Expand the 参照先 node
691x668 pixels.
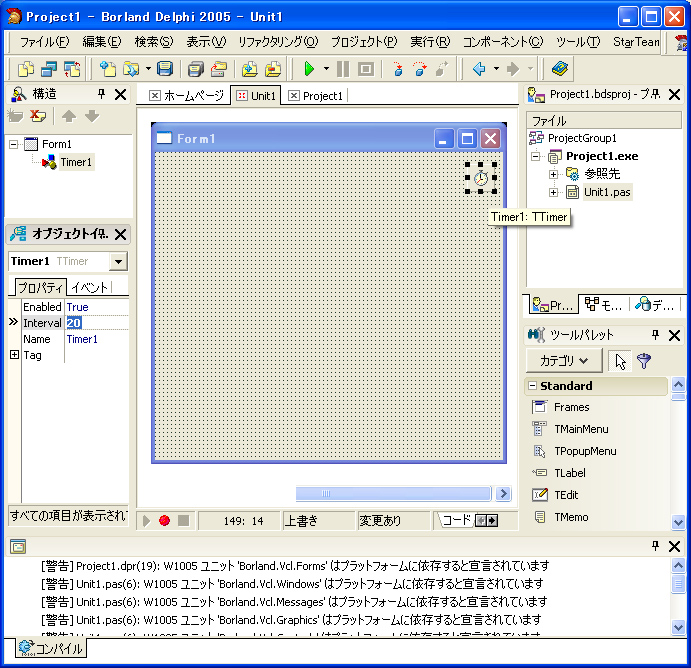pos(553,174)
